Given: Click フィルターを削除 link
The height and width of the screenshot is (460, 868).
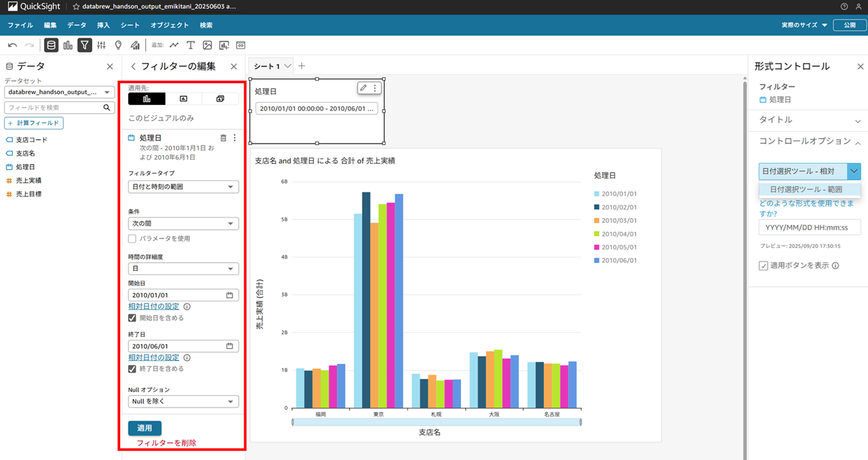Looking at the screenshot, I should pyautogui.click(x=167, y=443).
